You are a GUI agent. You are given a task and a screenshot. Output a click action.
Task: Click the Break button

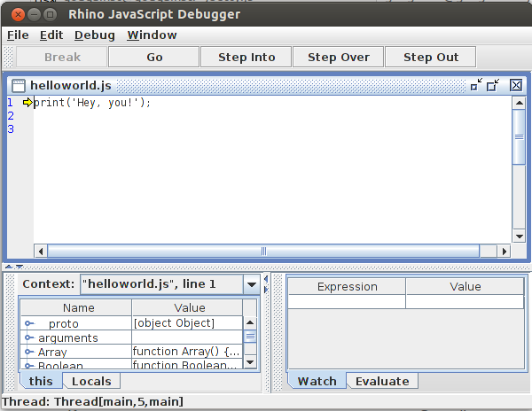pos(62,58)
